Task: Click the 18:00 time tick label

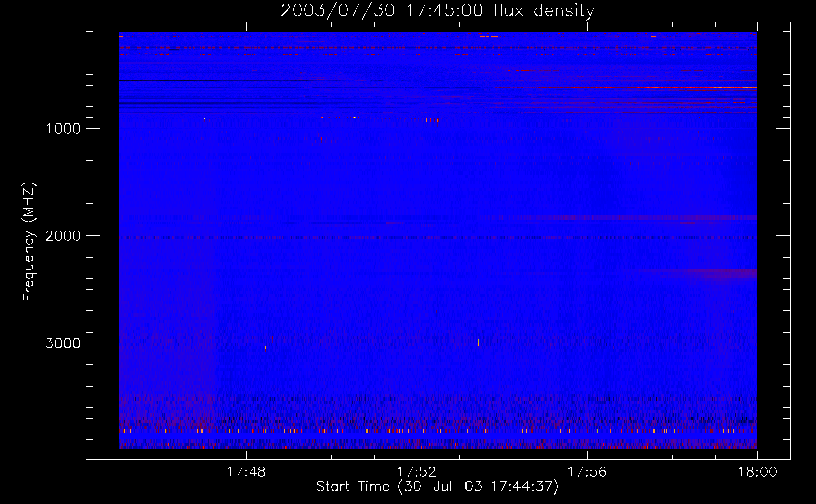Action: click(x=757, y=472)
